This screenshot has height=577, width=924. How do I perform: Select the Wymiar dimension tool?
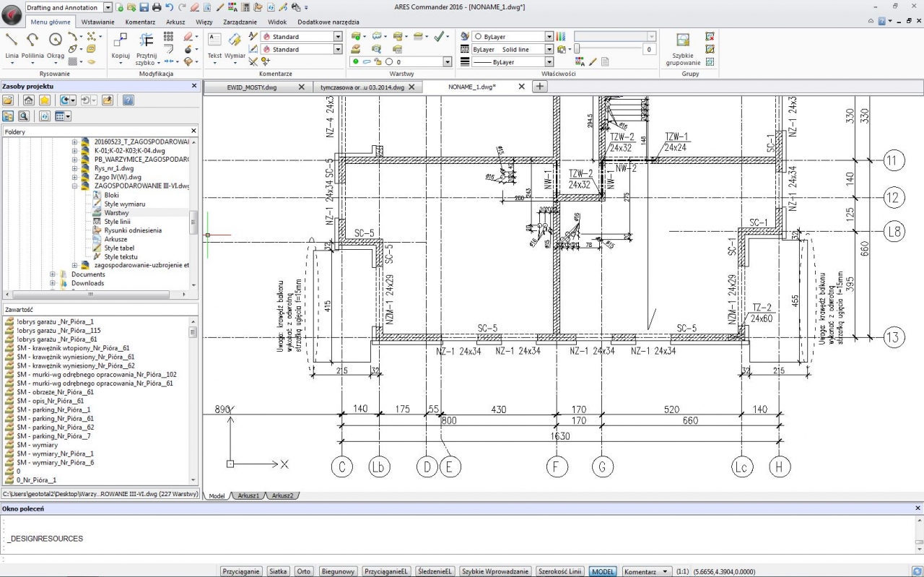235,42
